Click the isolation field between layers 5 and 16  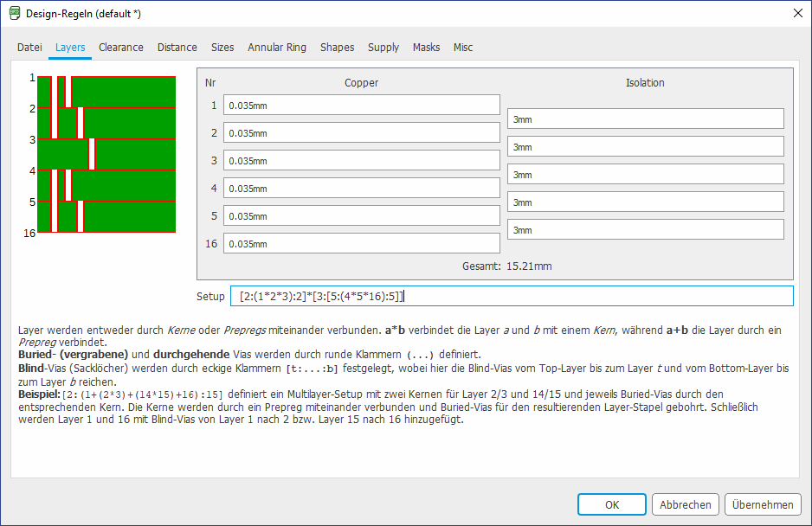[645, 230]
